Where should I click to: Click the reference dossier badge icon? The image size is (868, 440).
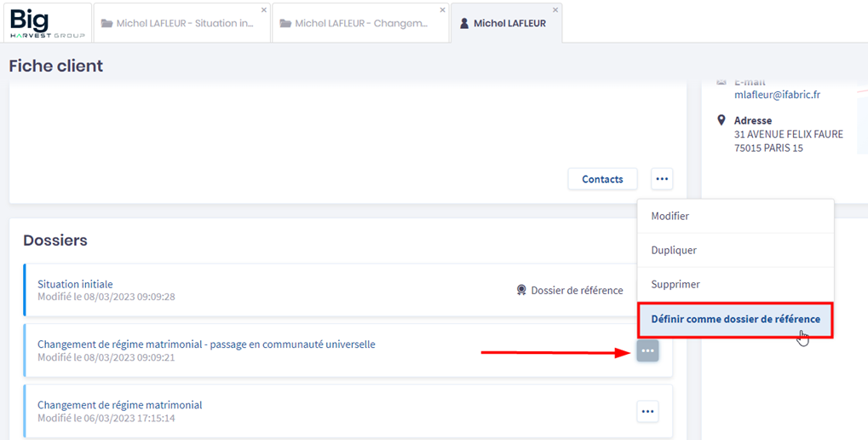(521, 290)
